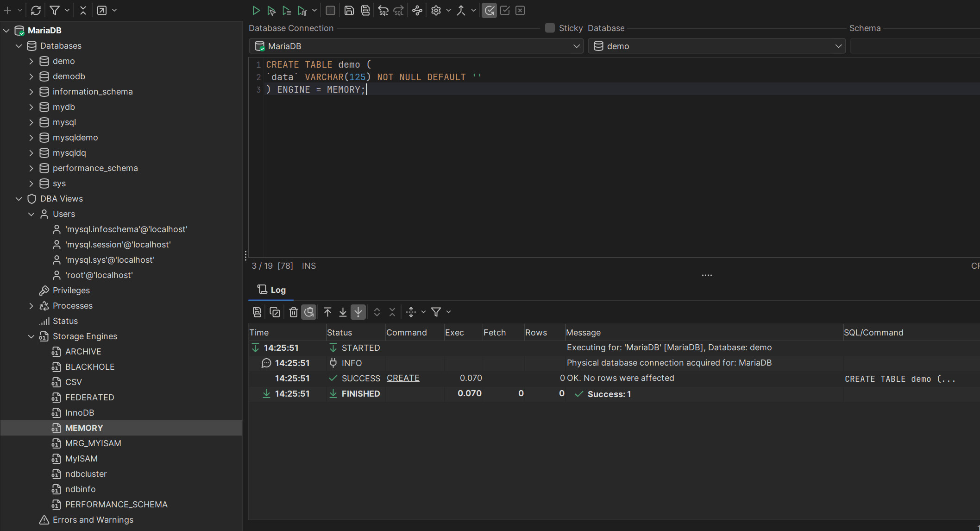This screenshot has height=531, width=980.
Task: Click the CREATE command link in the log
Action: (x=403, y=378)
